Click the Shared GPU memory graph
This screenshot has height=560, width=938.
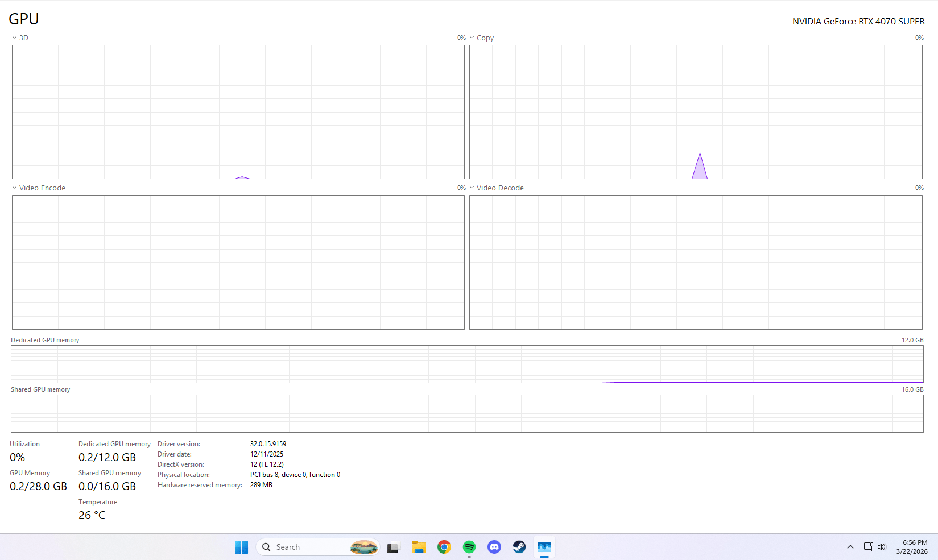click(x=467, y=413)
